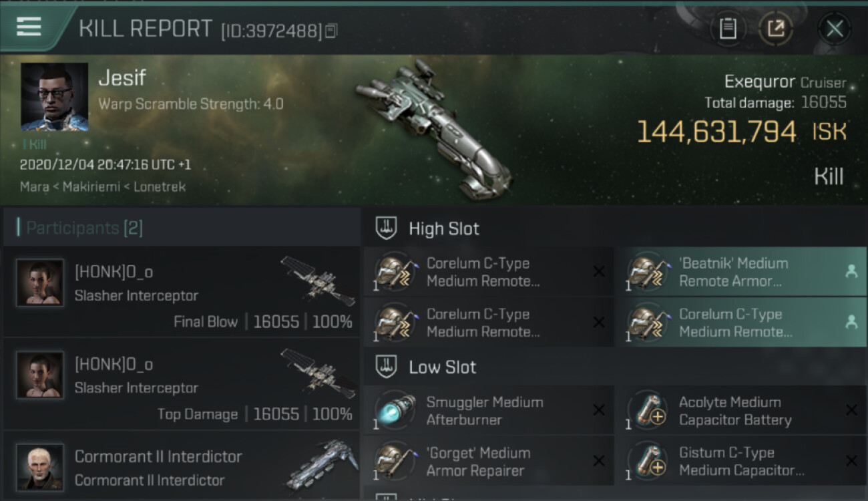Screen dimensions: 868x501
Task: Copy the kill report ID
Action: point(331,31)
